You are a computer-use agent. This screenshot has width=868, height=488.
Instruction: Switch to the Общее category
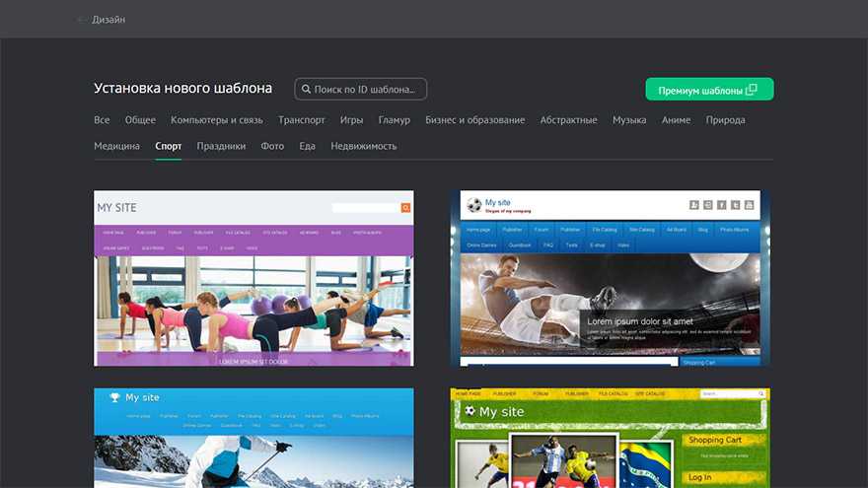click(140, 120)
